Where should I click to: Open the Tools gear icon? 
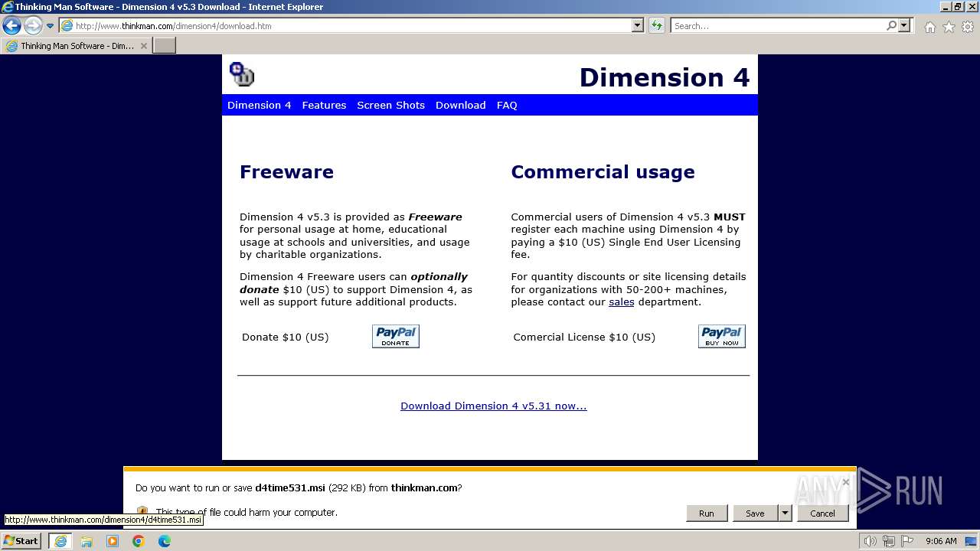tap(968, 27)
